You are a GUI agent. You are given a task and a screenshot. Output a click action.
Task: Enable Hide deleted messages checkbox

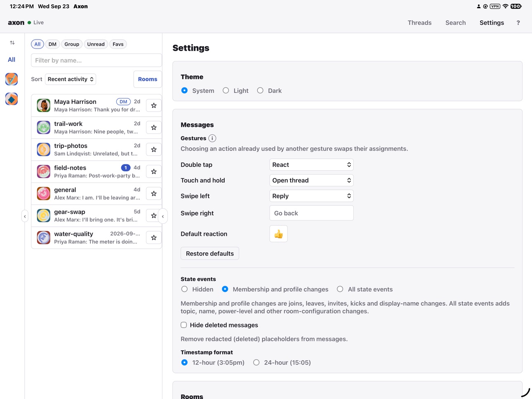(184, 325)
